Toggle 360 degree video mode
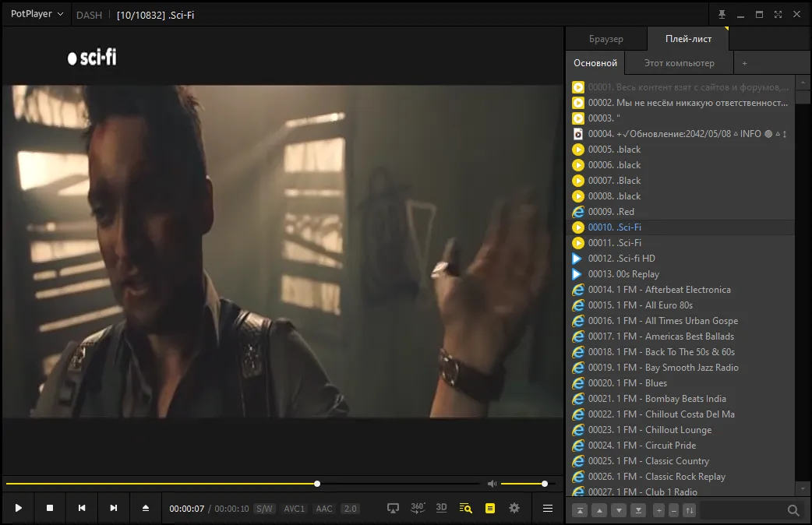The width and height of the screenshot is (812, 525). coord(418,508)
